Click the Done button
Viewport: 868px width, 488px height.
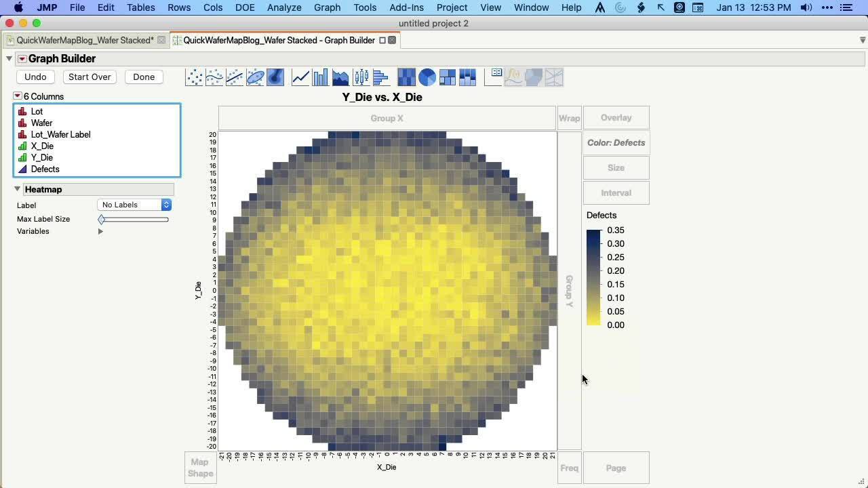click(144, 77)
